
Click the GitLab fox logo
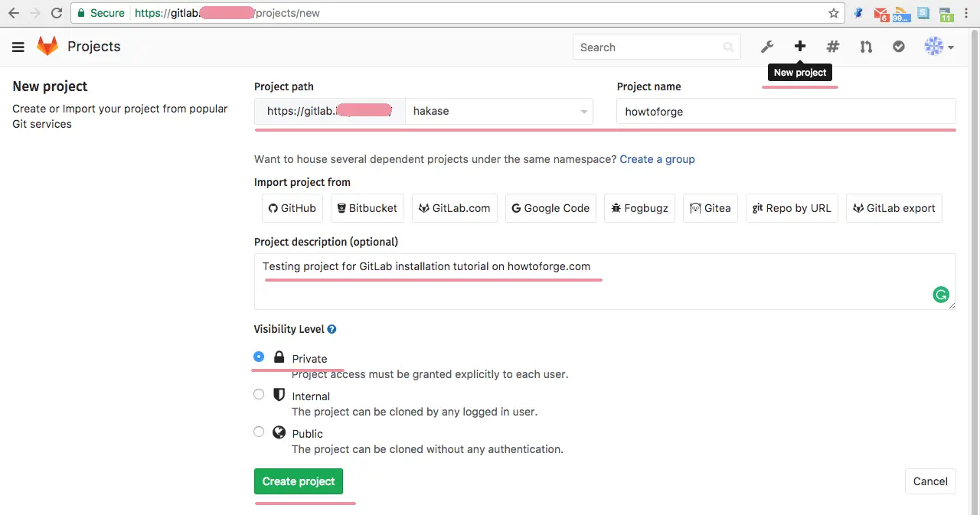tap(47, 47)
